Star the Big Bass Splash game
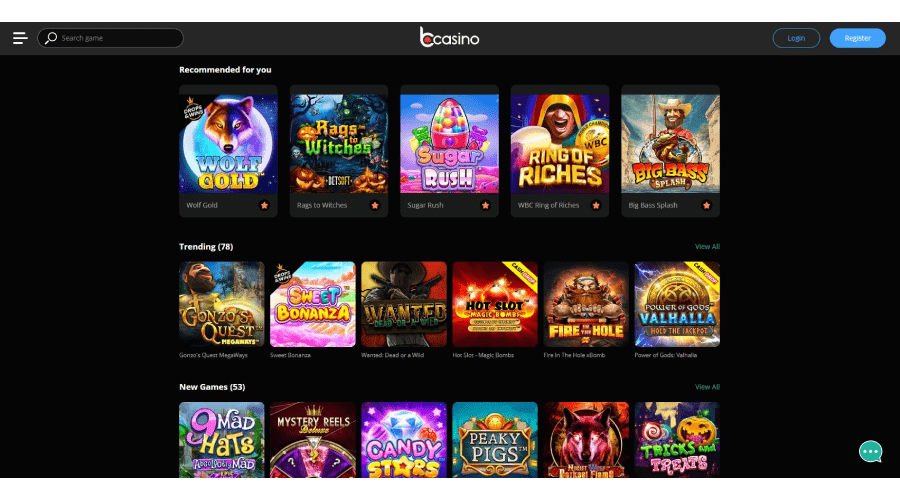 (x=706, y=206)
